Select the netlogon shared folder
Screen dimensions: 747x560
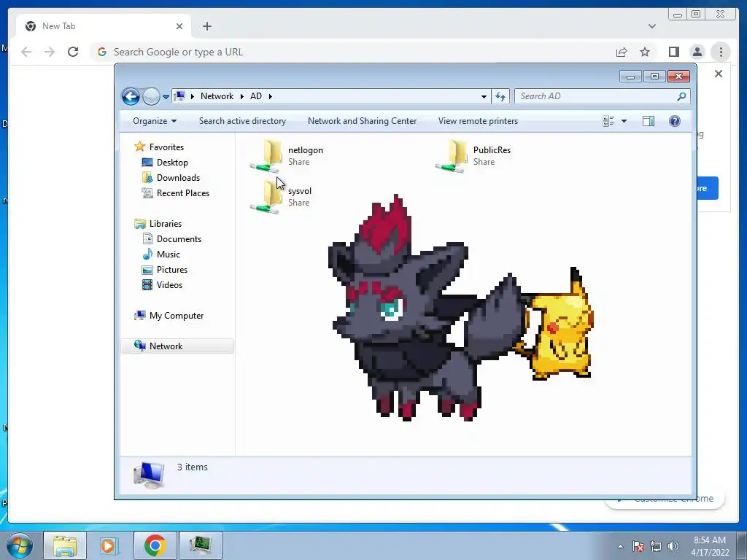point(287,155)
